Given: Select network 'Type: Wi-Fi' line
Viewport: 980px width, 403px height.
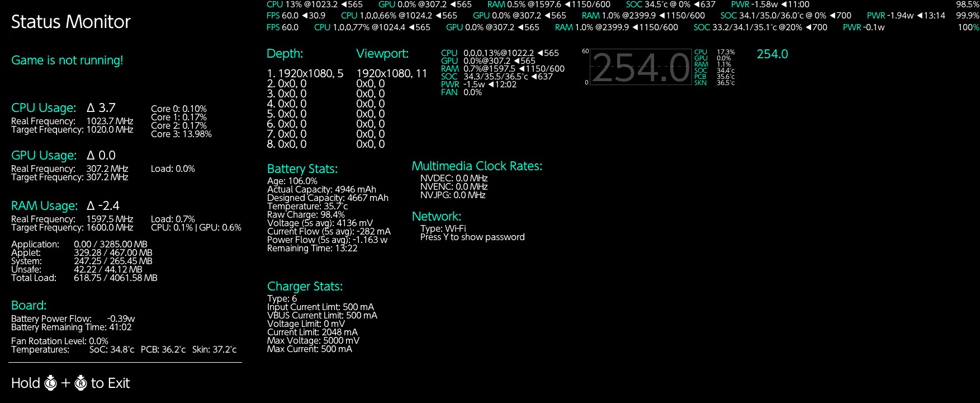Looking at the screenshot, I should [443, 228].
